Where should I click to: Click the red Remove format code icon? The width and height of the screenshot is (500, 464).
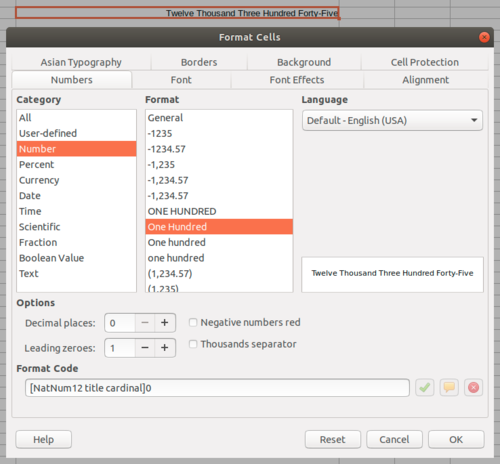coord(473,388)
